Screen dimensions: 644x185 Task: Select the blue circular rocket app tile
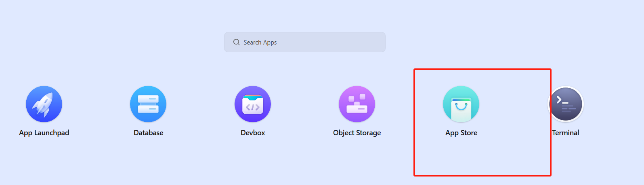tap(44, 104)
